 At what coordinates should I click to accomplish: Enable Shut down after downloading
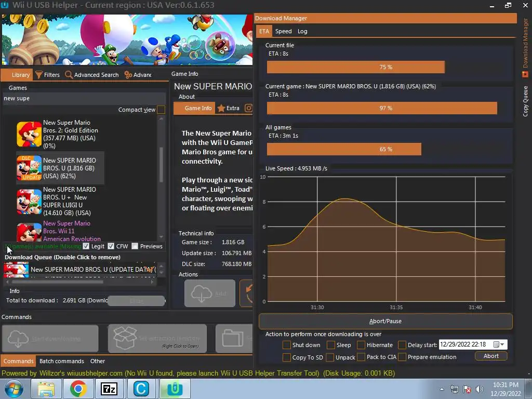tap(287, 345)
